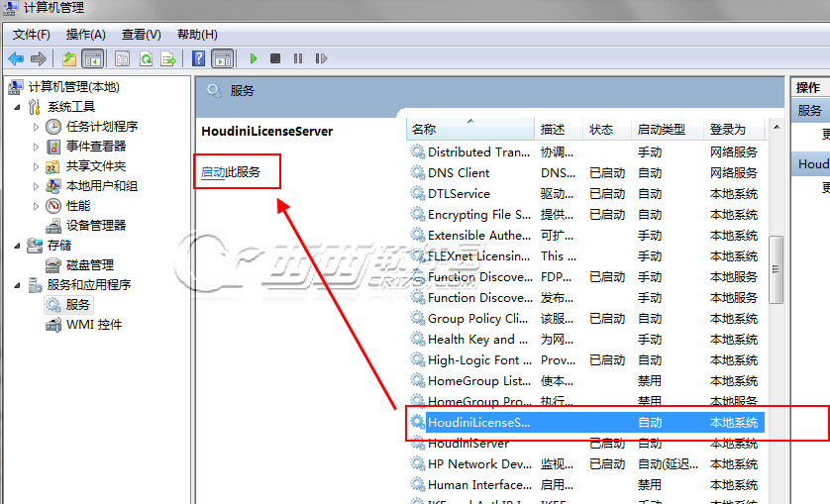Sort by the 登录为 column header
The width and height of the screenshot is (830, 504).
[734, 129]
